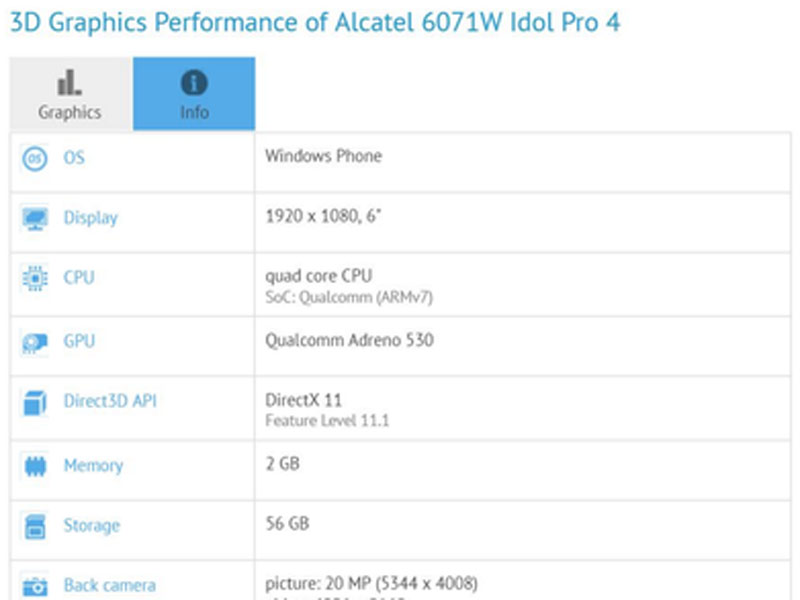Screen dimensions: 800x600
Task: Select the CPU label
Action: pos(79,278)
